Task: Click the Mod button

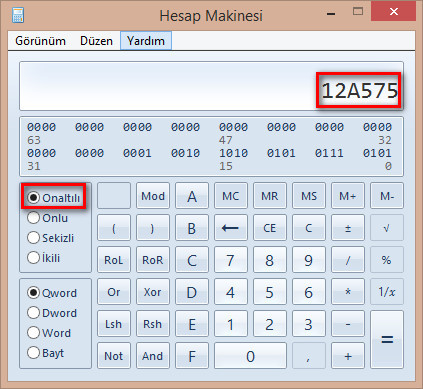Action: [x=153, y=196]
